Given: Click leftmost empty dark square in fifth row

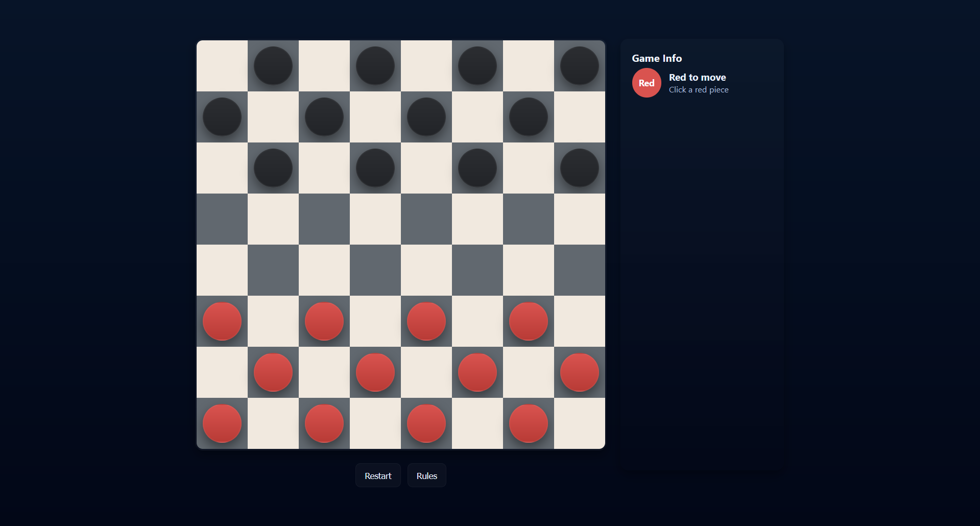Looking at the screenshot, I should tap(273, 270).
